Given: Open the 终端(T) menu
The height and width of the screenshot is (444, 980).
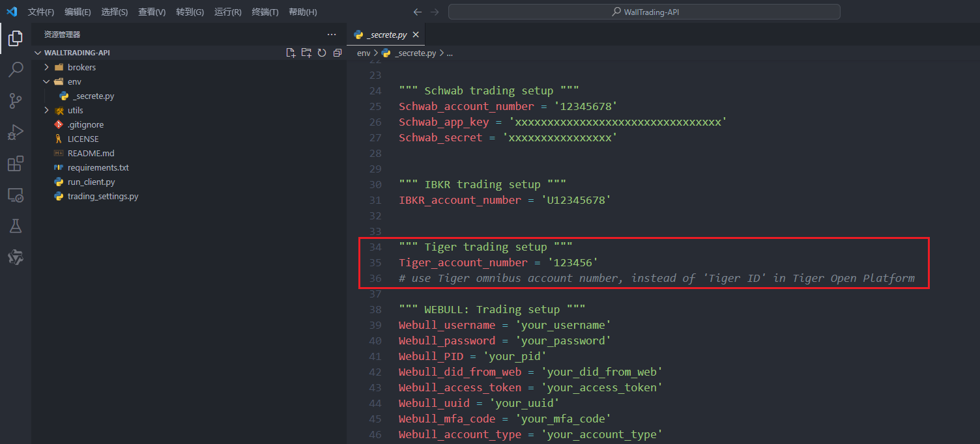Looking at the screenshot, I should [x=265, y=12].
